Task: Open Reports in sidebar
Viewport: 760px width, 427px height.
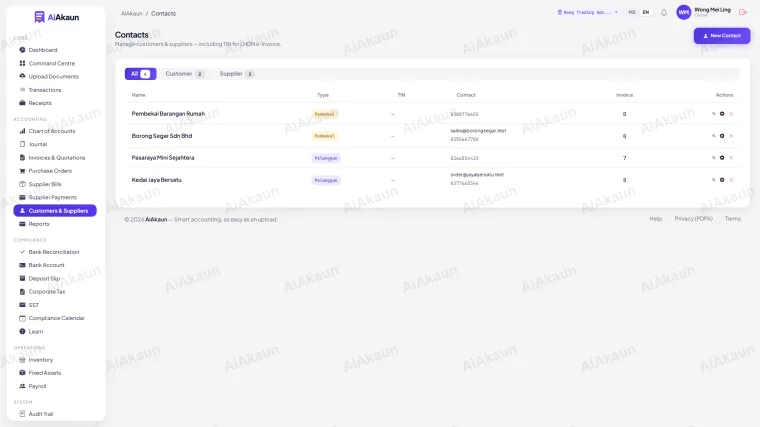Action: click(39, 224)
